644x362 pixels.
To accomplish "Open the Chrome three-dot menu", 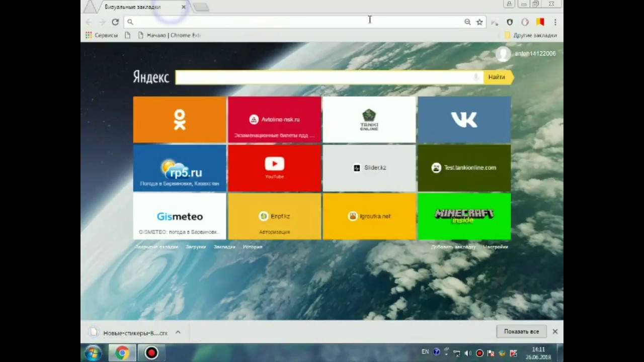I will point(555,22).
